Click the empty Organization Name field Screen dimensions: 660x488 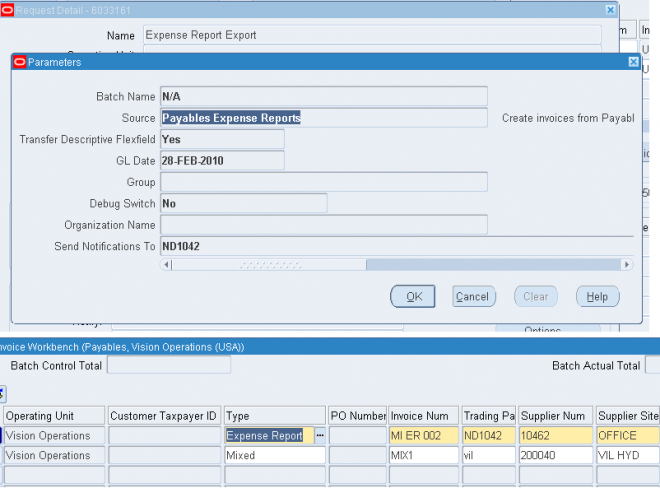(x=324, y=225)
